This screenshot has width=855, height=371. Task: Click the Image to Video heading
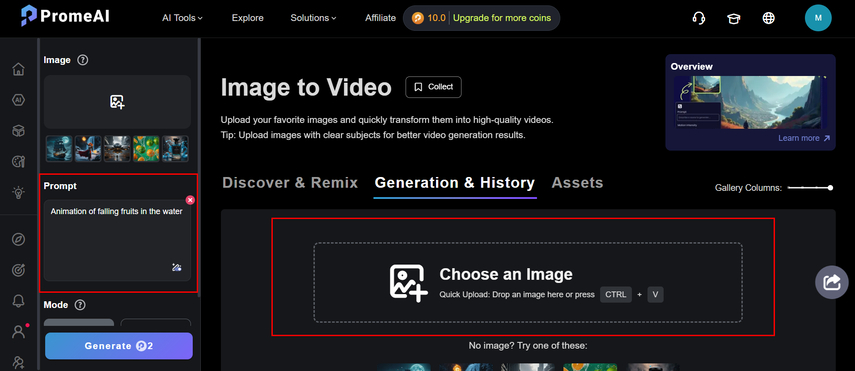(306, 87)
